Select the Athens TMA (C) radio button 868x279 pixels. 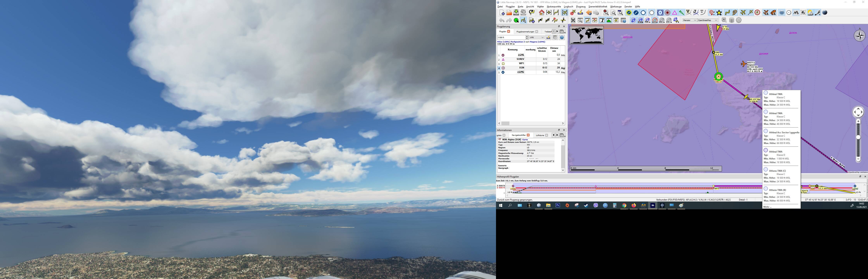766,170
